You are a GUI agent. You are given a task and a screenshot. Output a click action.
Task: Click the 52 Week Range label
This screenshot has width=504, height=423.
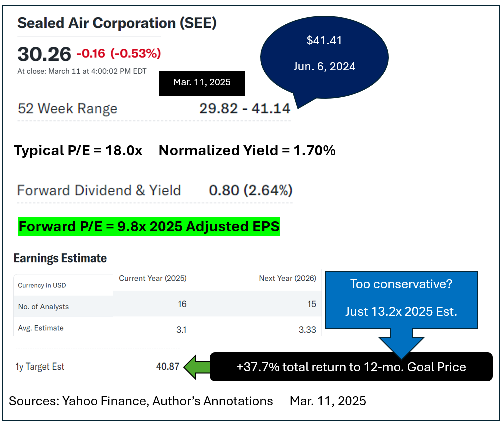pos(67,109)
